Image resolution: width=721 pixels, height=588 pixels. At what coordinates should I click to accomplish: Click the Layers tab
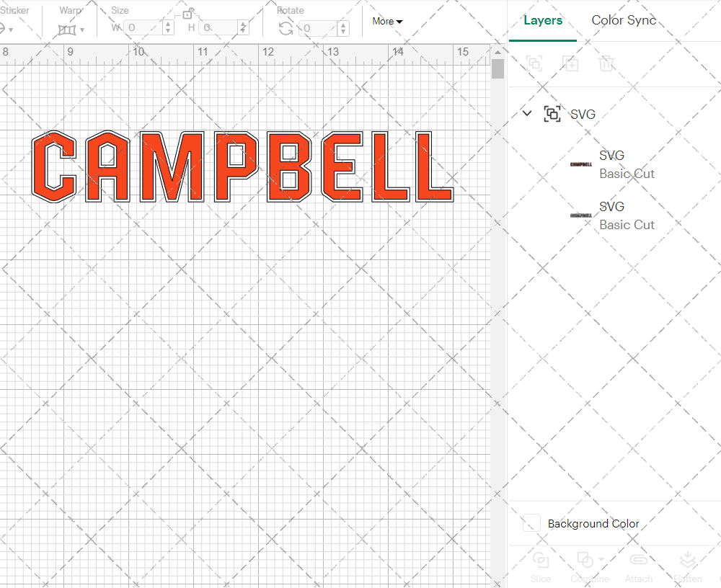click(543, 20)
